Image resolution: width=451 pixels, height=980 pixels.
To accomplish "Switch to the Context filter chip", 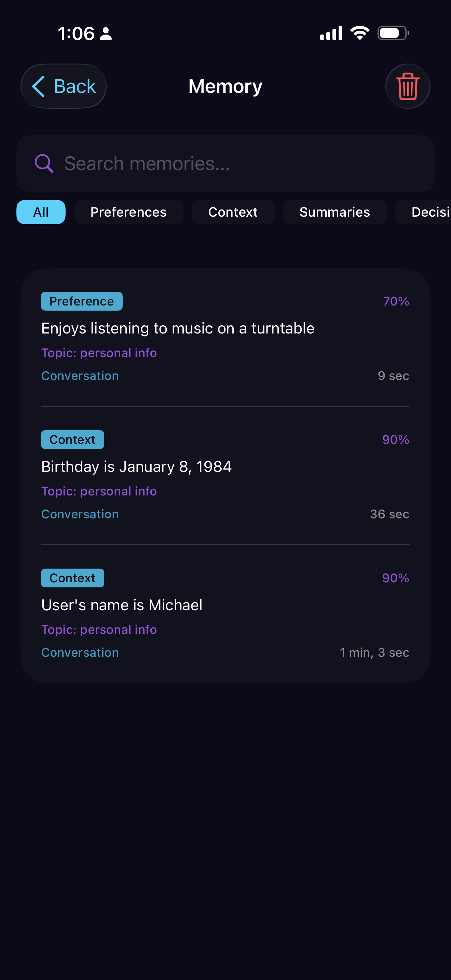I will tap(233, 212).
